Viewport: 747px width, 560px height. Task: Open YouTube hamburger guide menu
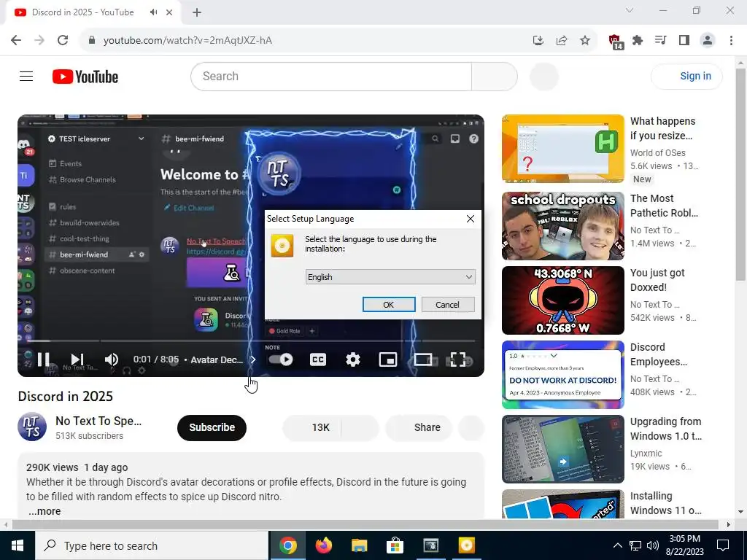pos(26,76)
